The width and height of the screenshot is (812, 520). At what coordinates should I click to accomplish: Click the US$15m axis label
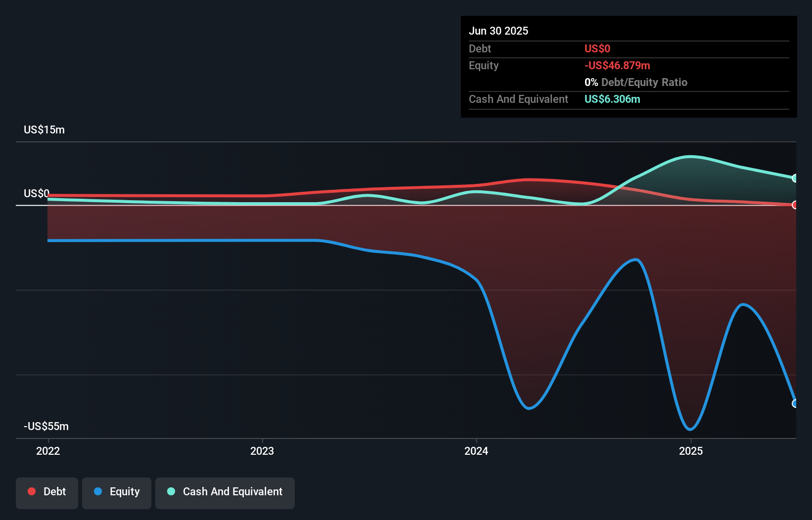click(44, 130)
